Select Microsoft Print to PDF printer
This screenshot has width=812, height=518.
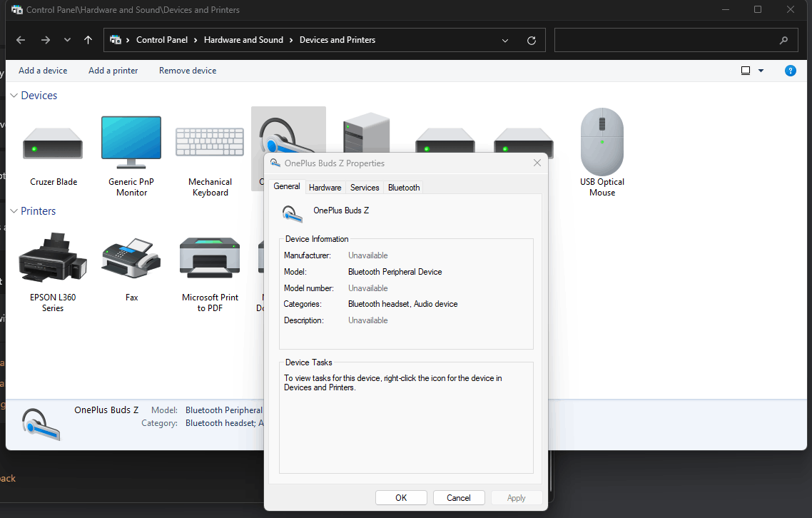[x=210, y=258]
